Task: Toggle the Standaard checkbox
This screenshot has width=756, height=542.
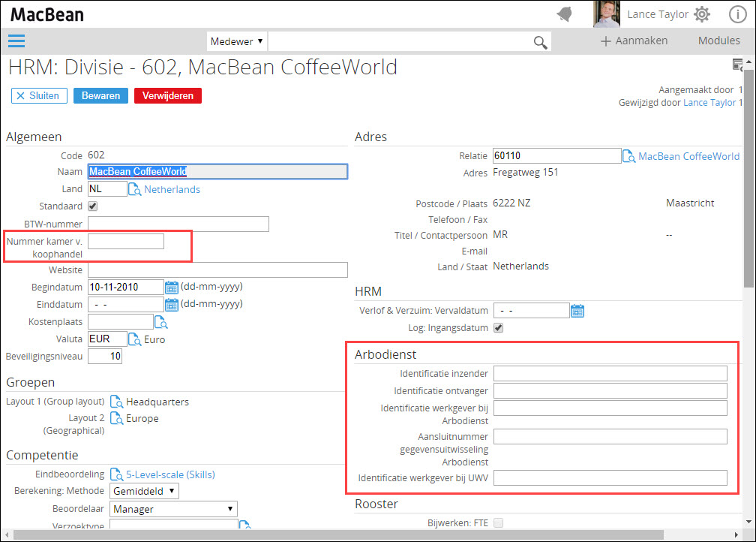Action: point(92,206)
